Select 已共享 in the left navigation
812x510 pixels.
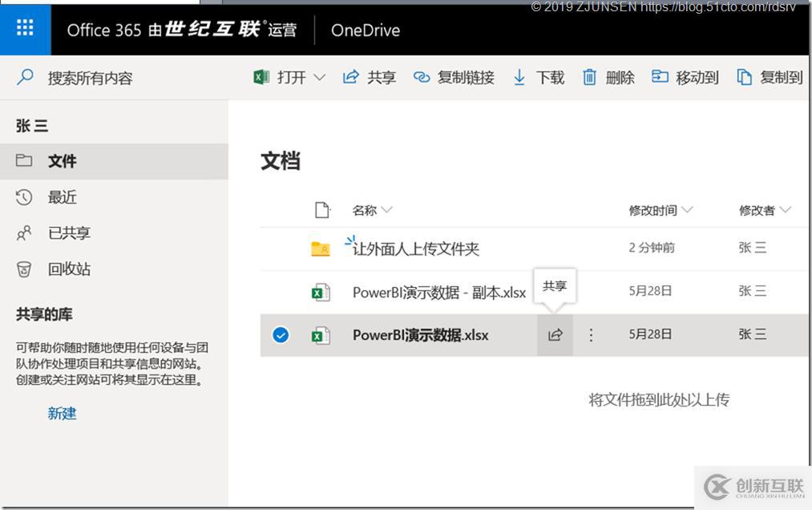click(114, 233)
